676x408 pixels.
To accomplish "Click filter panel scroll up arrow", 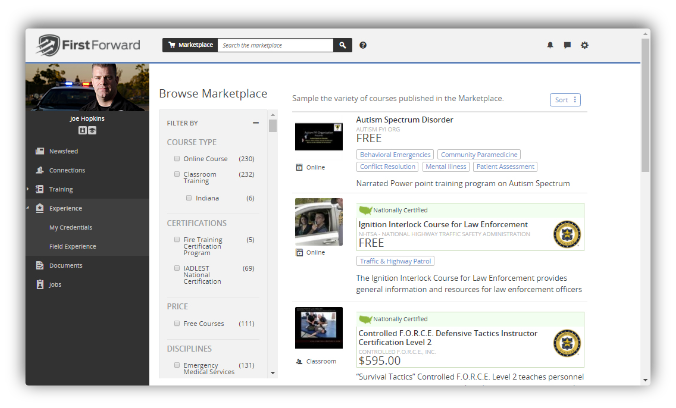I will (272, 115).
